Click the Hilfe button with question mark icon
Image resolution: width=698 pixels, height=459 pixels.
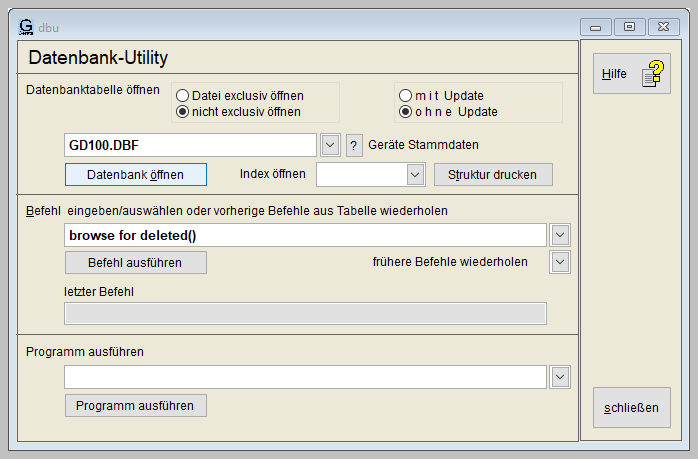pos(631,74)
